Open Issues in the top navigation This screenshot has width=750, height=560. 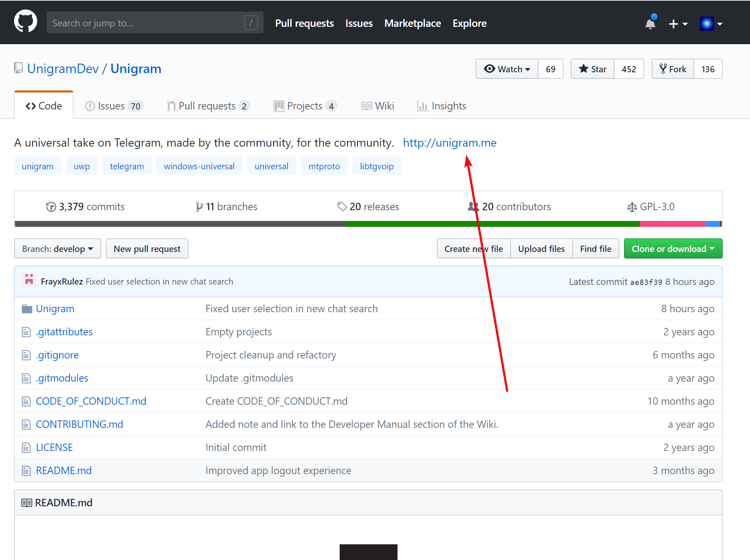[359, 23]
